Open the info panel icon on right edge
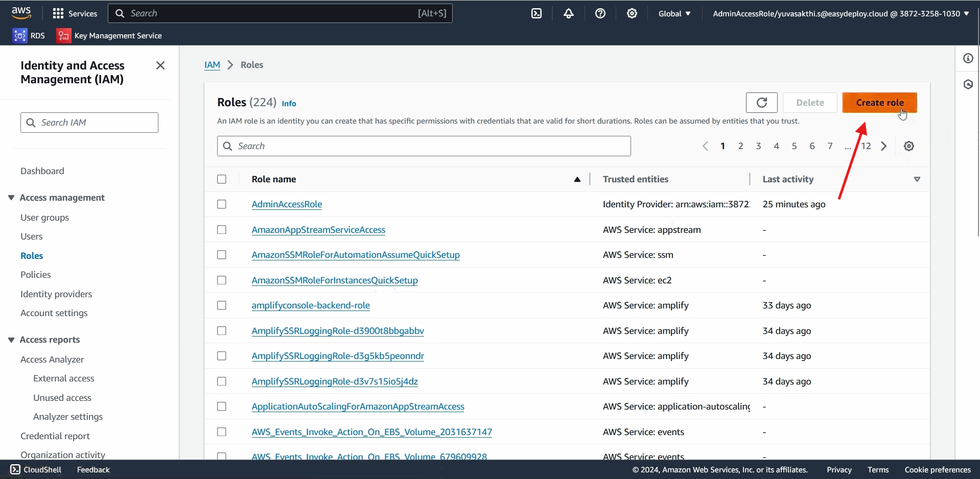This screenshot has height=479, width=980. [x=968, y=58]
